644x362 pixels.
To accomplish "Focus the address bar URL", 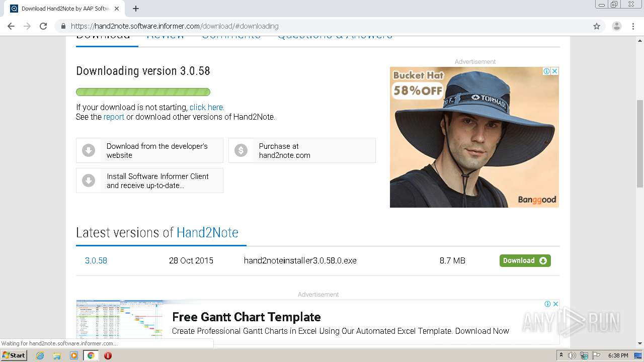I will click(x=175, y=26).
